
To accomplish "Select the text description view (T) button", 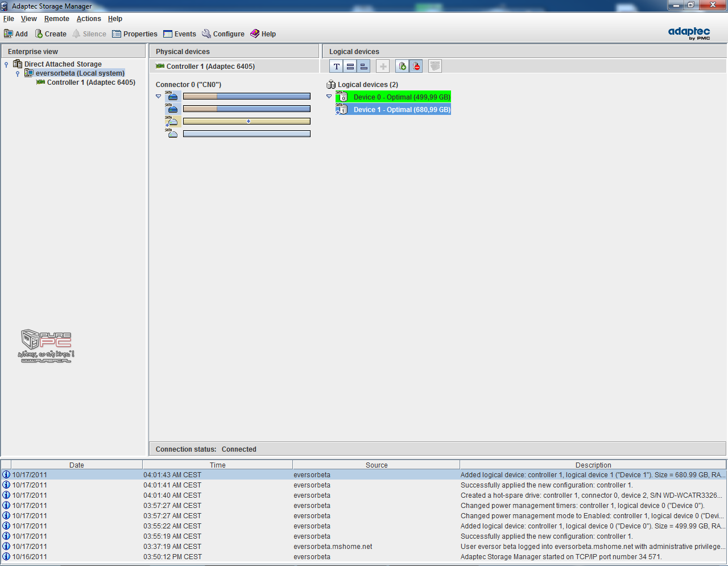I will pyautogui.click(x=336, y=67).
